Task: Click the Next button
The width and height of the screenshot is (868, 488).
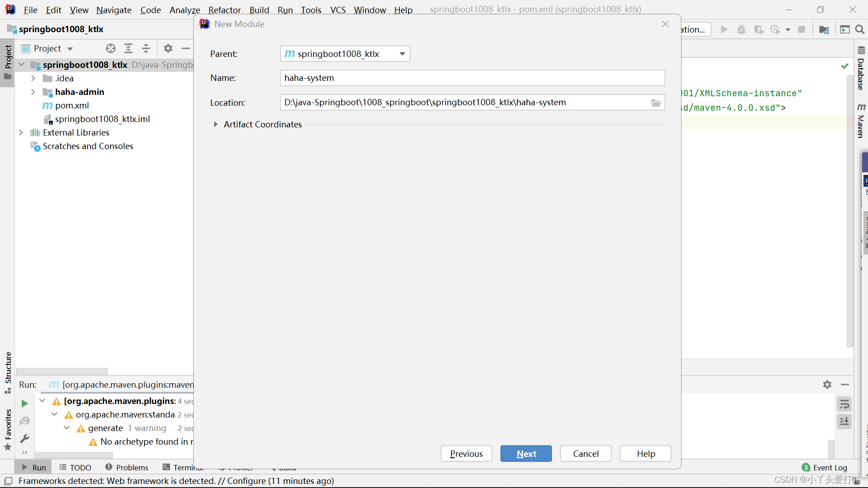Action: (526, 454)
